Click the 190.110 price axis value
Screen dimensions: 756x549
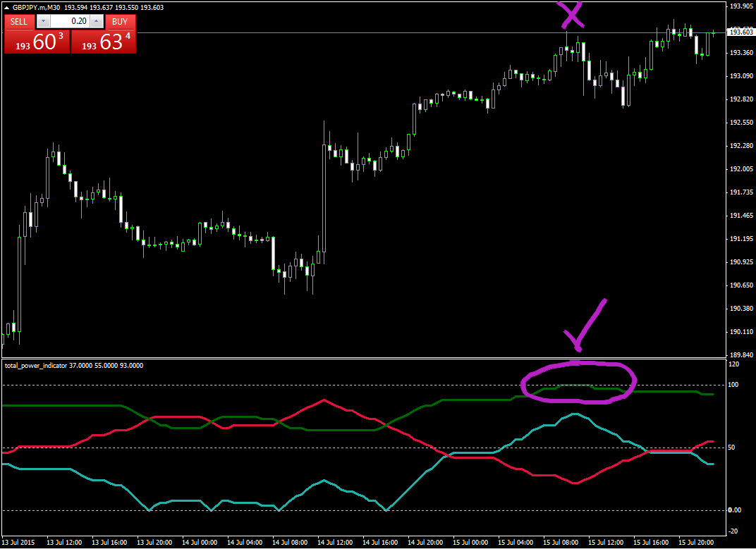pos(741,332)
